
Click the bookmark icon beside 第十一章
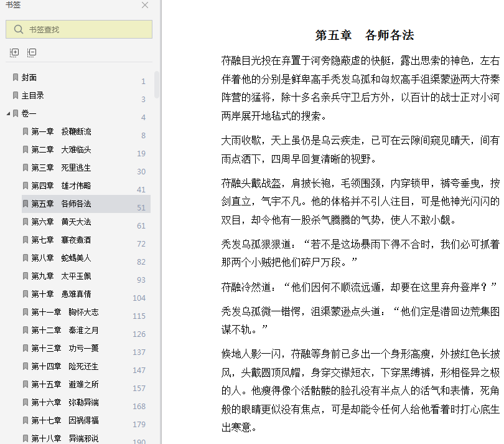pos(26,311)
